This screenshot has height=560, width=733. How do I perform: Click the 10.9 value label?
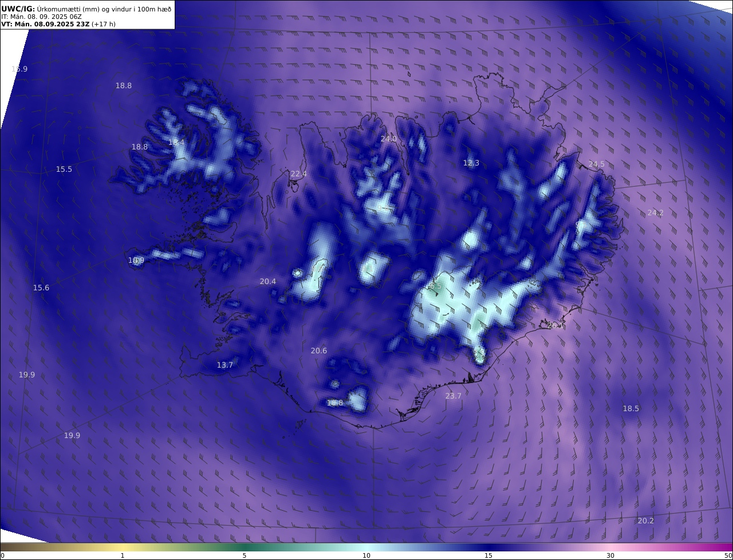[136, 261]
